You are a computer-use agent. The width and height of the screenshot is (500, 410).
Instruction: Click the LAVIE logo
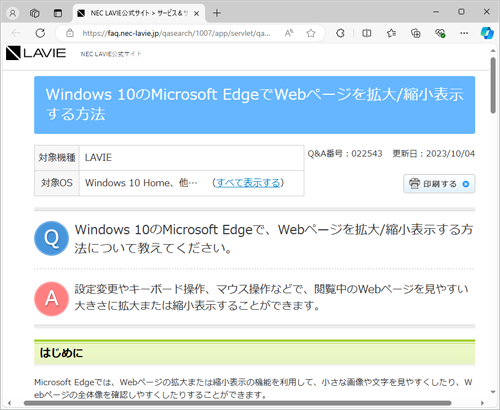point(36,53)
